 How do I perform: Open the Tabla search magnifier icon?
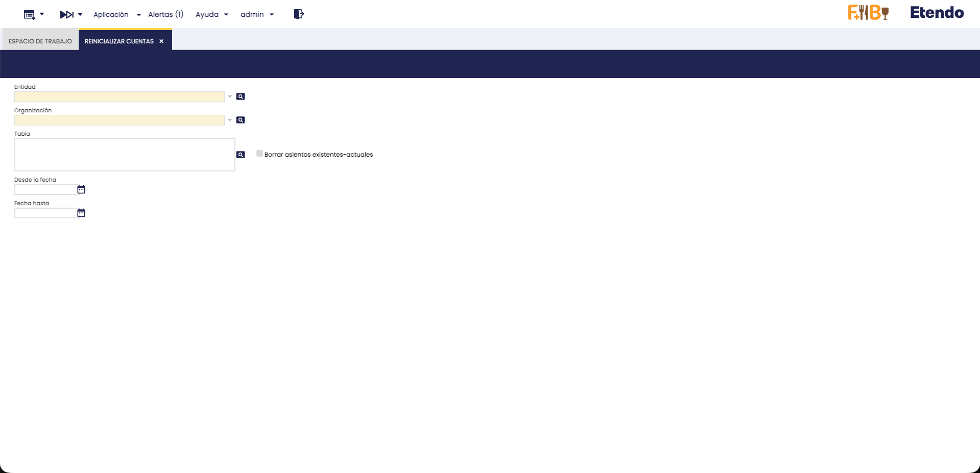click(x=241, y=155)
